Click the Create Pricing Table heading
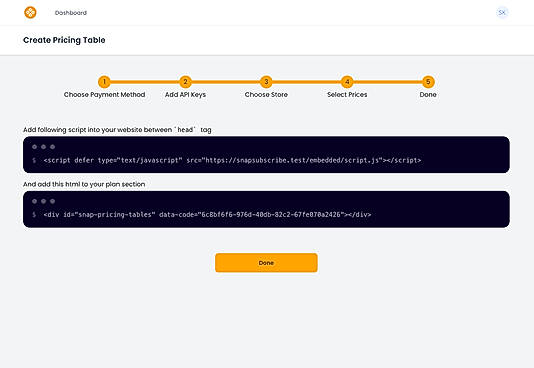Image resolution: width=534 pixels, height=368 pixels. pyautogui.click(x=64, y=40)
